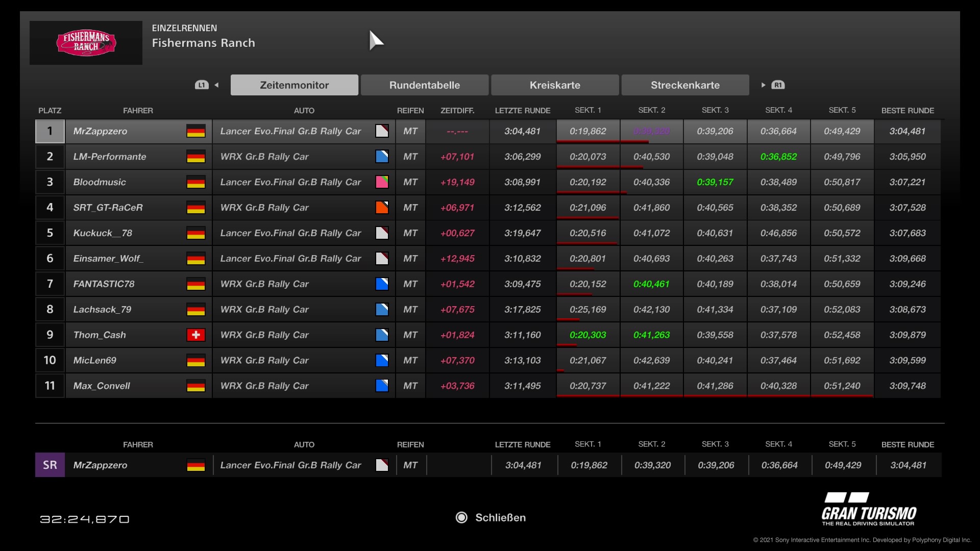Open the Kreiskarte tab

(555, 85)
